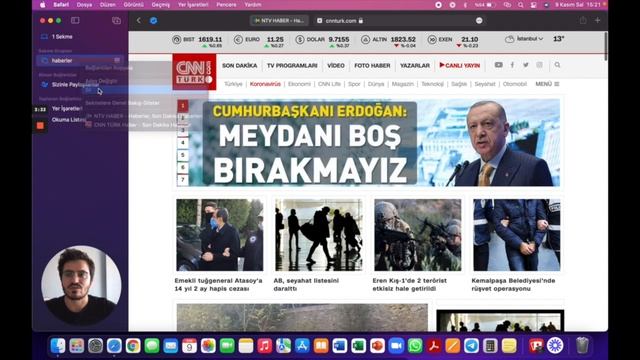Open TV PROGRAMLARI section
Screen dimensions: 640x360
tap(292, 65)
